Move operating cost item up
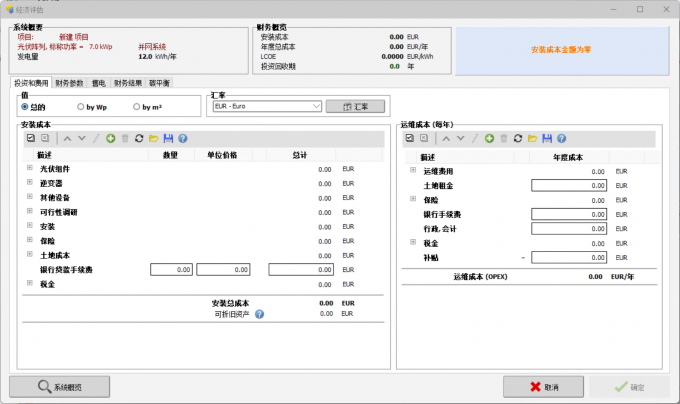Image resolution: width=680 pixels, height=404 pixels. tap(446, 138)
